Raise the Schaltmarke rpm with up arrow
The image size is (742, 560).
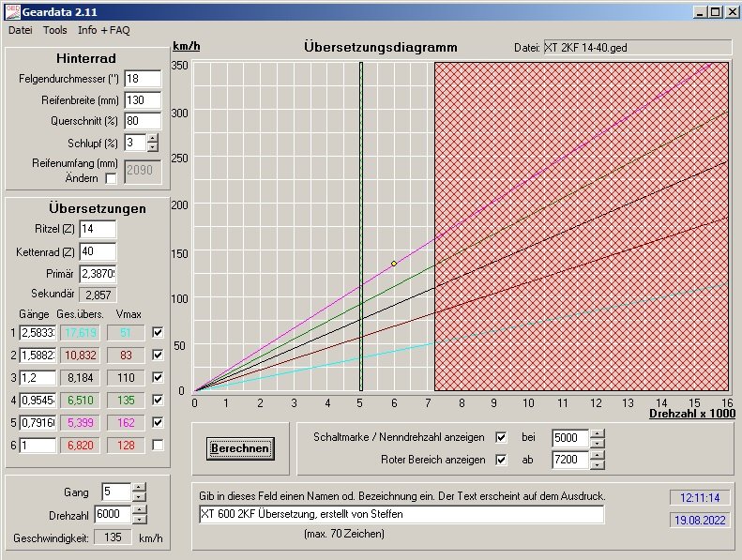point(597,433)
